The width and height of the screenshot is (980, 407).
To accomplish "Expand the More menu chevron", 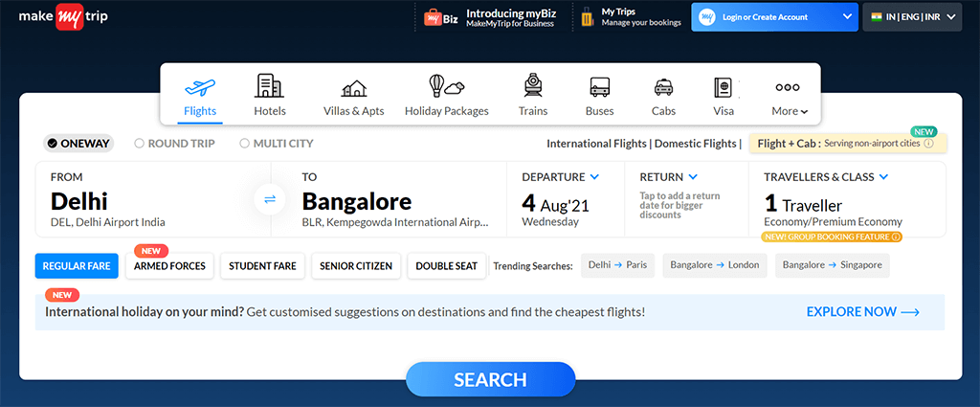I will coord(804,112).
